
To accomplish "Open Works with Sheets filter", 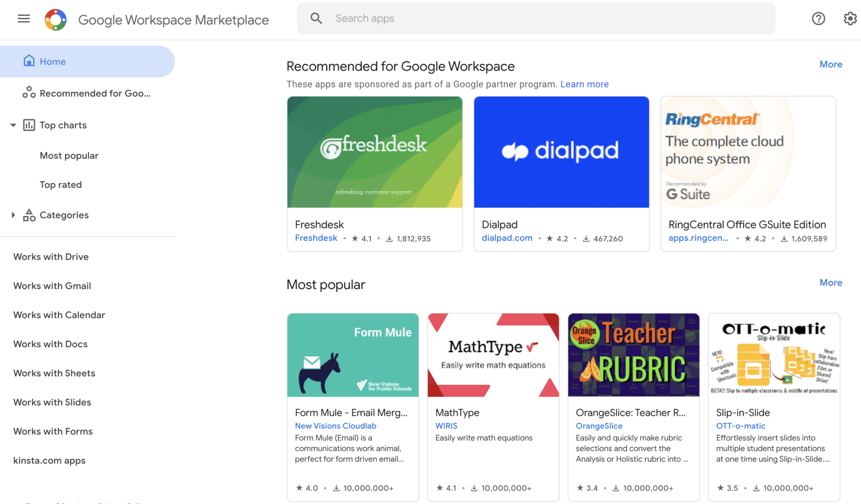I will tap(54, 373).
